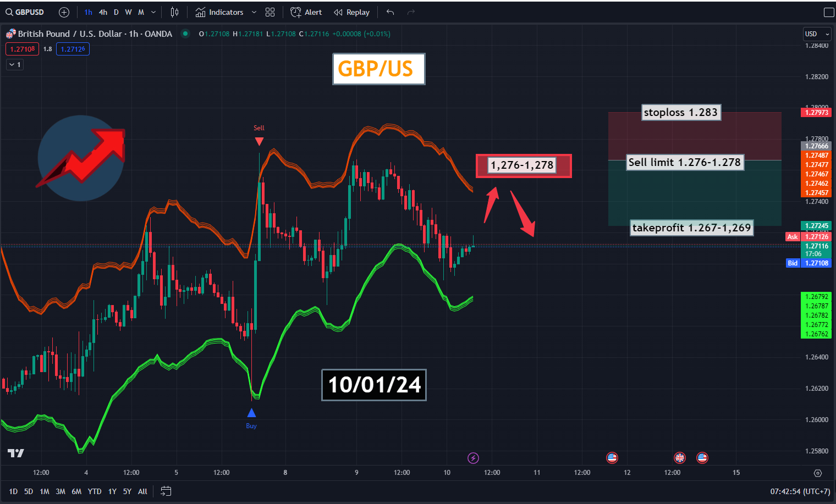Open chart axis settings gear icon

[817, 473]
